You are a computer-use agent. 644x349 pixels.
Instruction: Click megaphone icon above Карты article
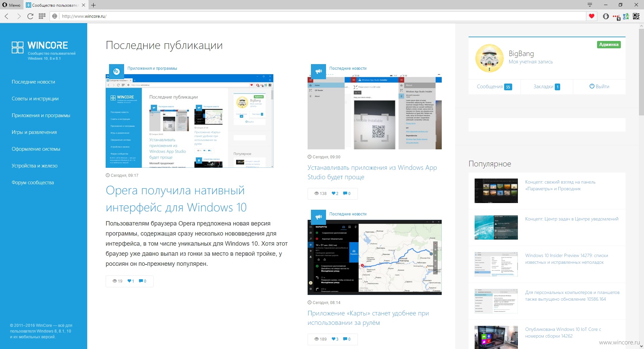point(318,217)
